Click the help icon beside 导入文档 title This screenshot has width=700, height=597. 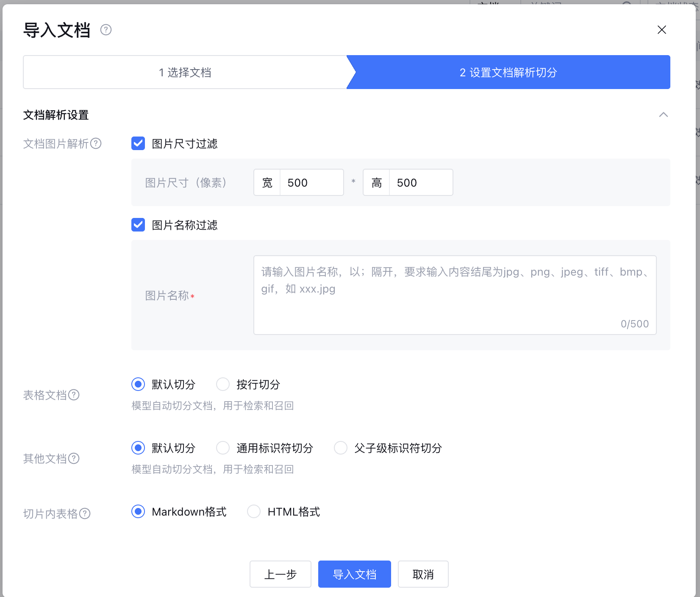[106, 30]
